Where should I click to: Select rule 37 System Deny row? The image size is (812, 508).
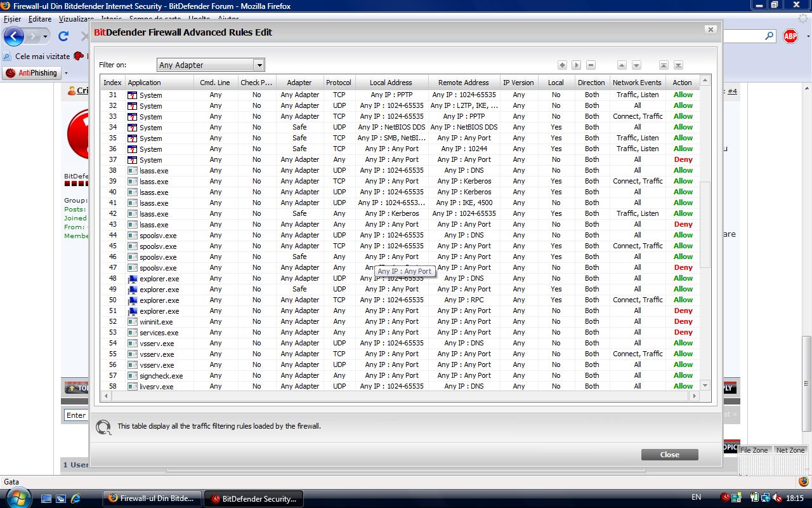coord(400,160)
